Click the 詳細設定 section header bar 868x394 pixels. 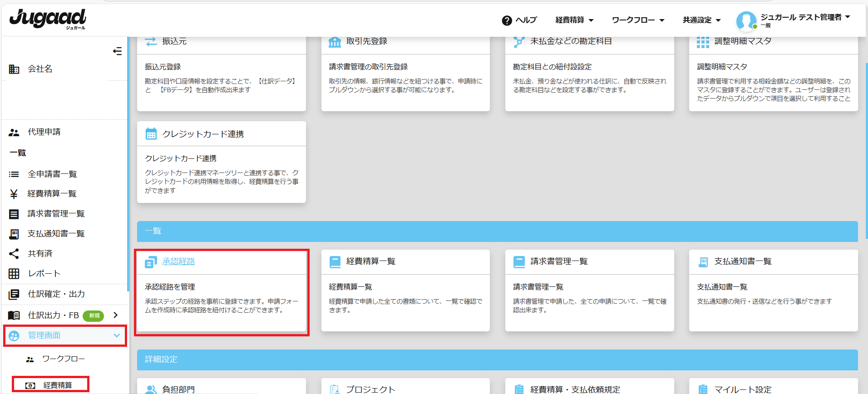point(497,360)
